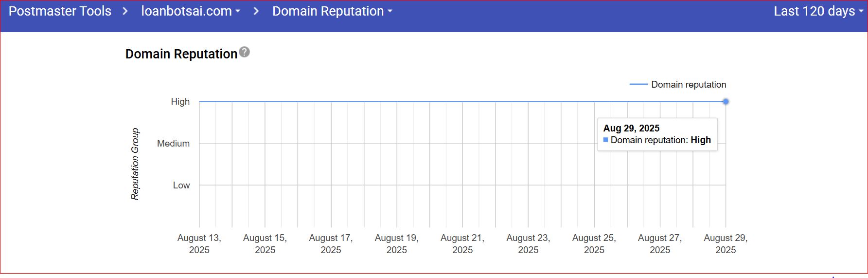Click the August 13, 2025 date label
Screen dimensions: 868x278
point(199,244)
